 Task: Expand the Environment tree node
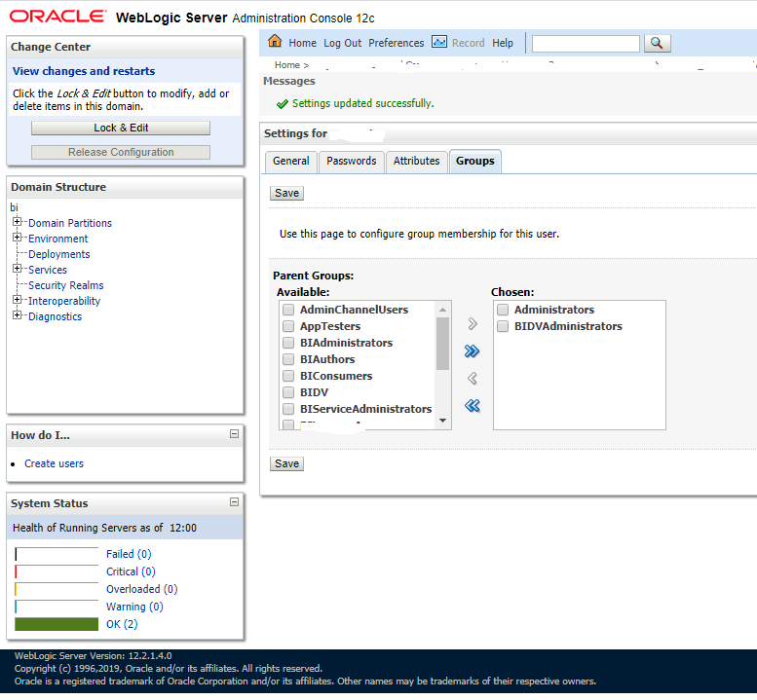18,238
